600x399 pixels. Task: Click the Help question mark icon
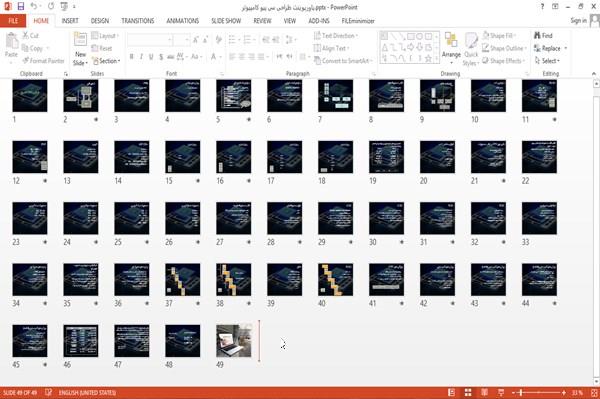pyautogui.click(x=542, y=7)
